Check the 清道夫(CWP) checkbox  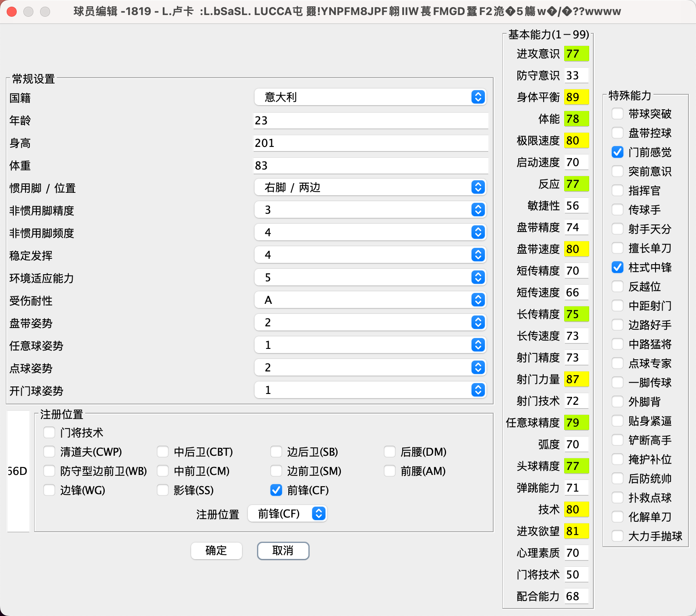click(49, 452)
